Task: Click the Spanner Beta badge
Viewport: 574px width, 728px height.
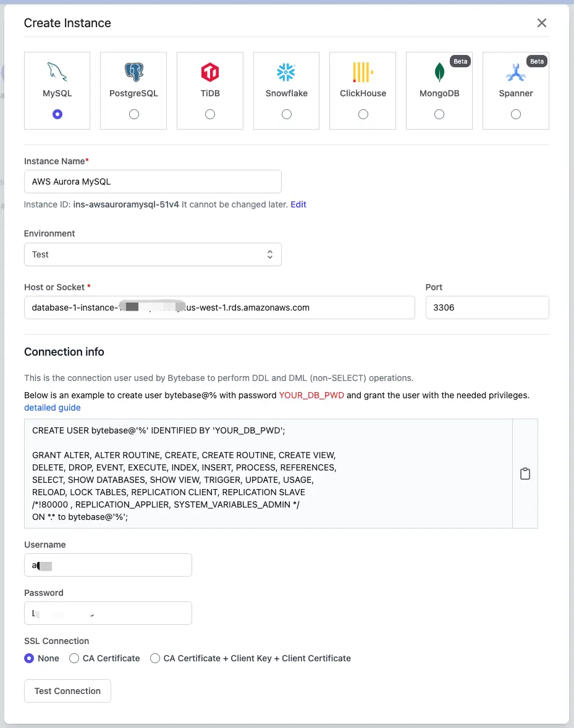Action: (537, 61)
